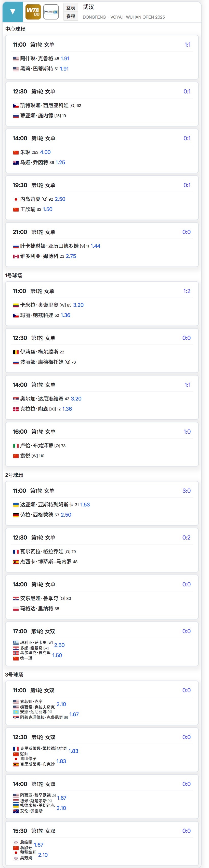Click the Colombia flag beside 卡米拉·奥索里奥
Screen dimensions: 209x868
tap(16, 305)
